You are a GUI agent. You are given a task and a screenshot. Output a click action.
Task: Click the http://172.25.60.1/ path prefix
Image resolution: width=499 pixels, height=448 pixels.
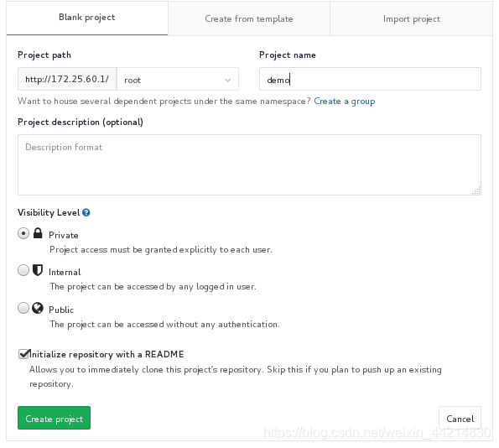coord(67,79)
